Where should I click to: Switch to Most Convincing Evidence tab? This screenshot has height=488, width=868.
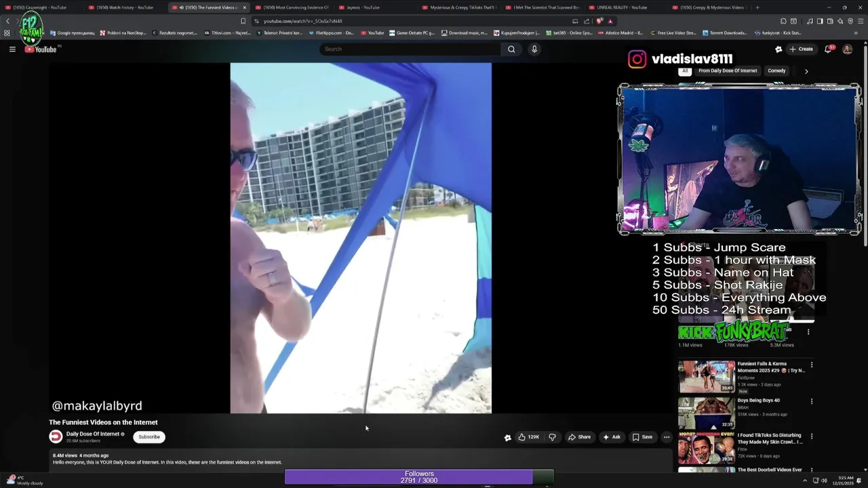292,7
